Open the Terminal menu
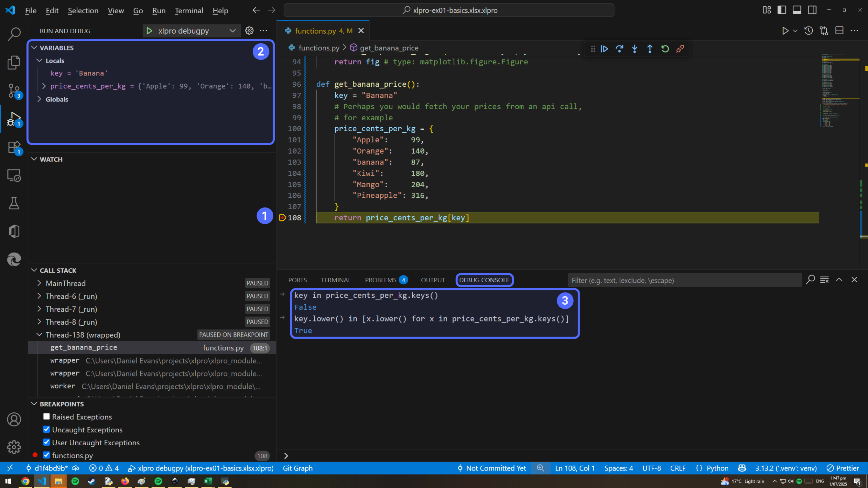Screen dimensions: 868x488 189,10
